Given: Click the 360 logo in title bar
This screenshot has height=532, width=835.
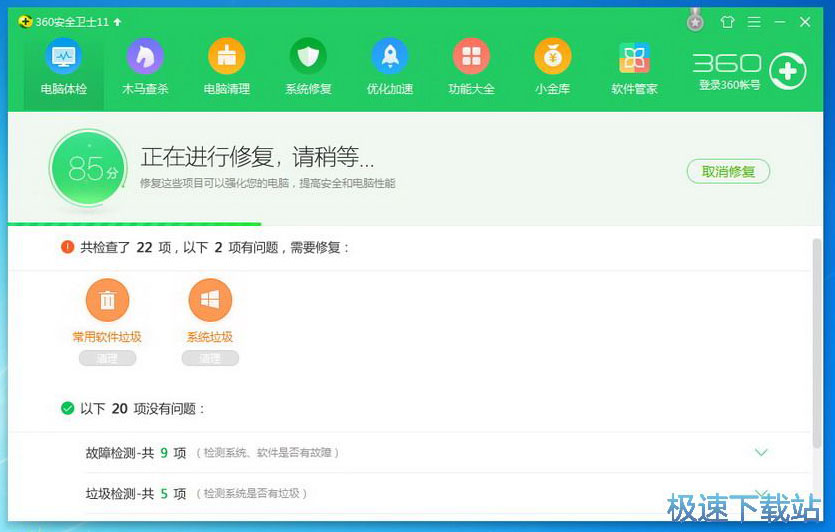Looking at the screenshot, I should (x=25, y=22).
